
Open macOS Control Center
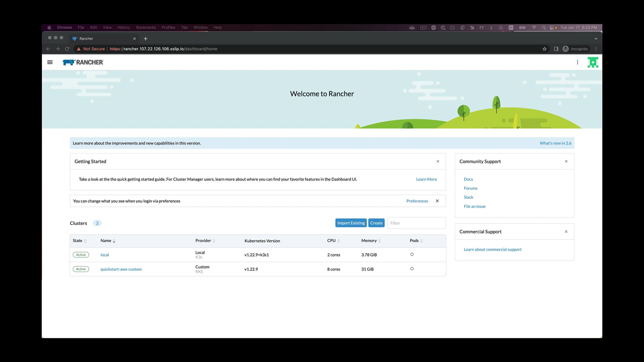[x=552, y=27]
